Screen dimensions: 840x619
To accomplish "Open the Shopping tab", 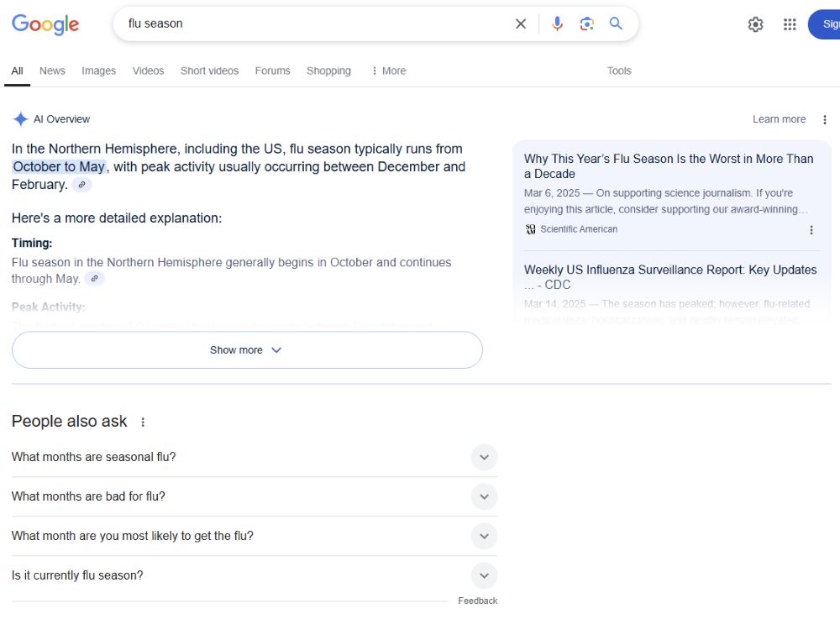I will pyautogui.click(x=328, y=71).
